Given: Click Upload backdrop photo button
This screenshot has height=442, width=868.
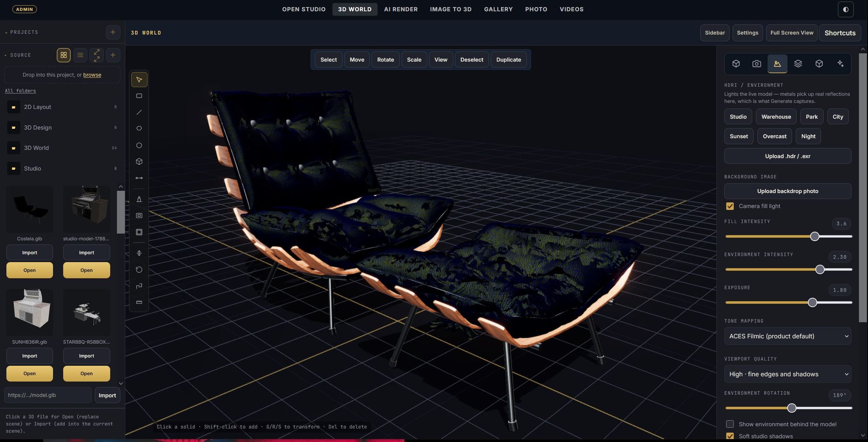Looking at the screenshot, I should [x=788, y=191].
